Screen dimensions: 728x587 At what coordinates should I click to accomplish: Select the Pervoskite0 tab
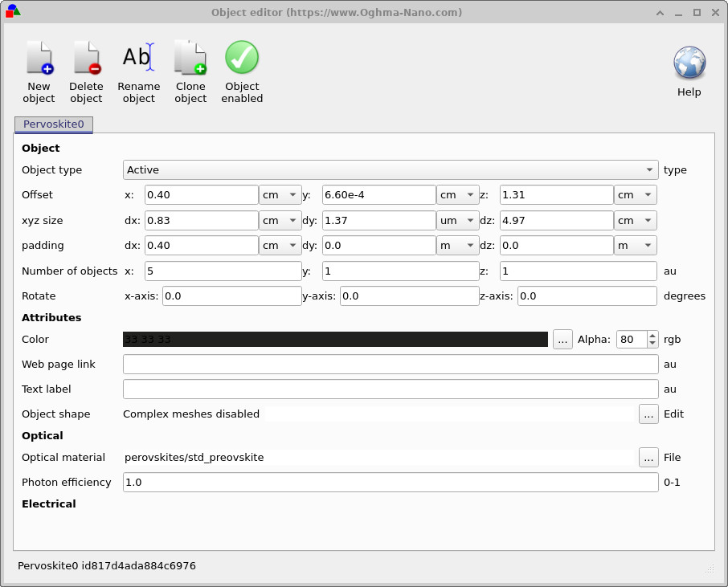tap(53, 124)
